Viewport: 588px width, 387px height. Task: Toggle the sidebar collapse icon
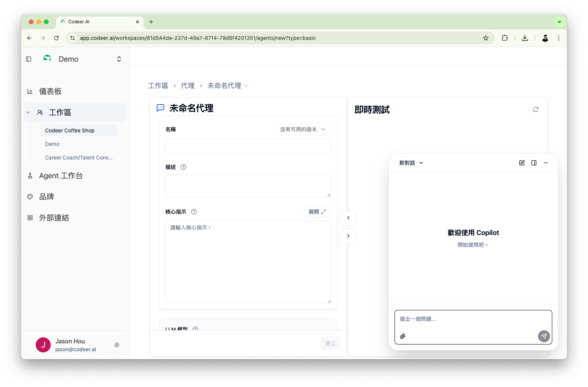pos(29,59)
